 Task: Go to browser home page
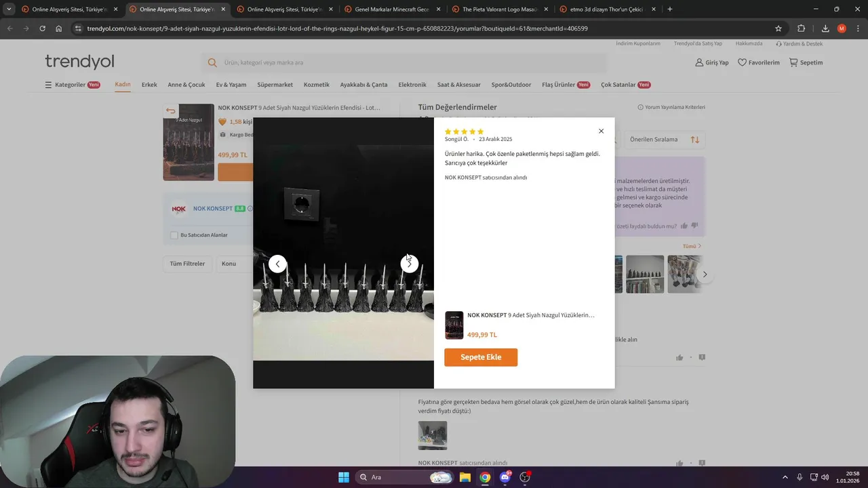click(59, 28)
